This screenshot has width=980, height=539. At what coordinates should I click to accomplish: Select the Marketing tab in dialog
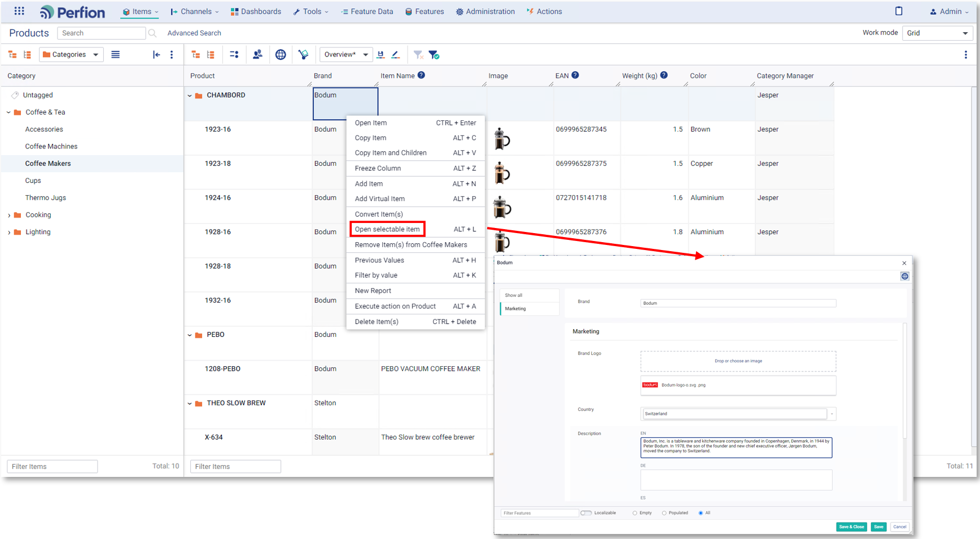point(530,309)
